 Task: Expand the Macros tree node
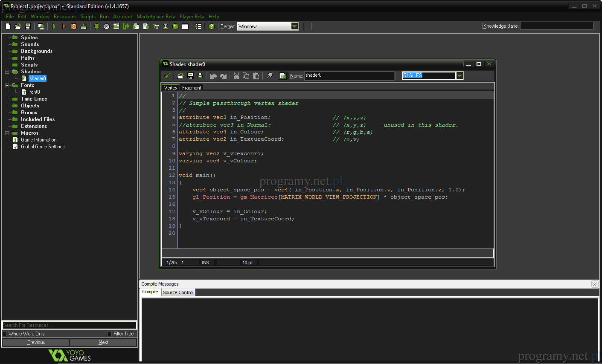7,133
